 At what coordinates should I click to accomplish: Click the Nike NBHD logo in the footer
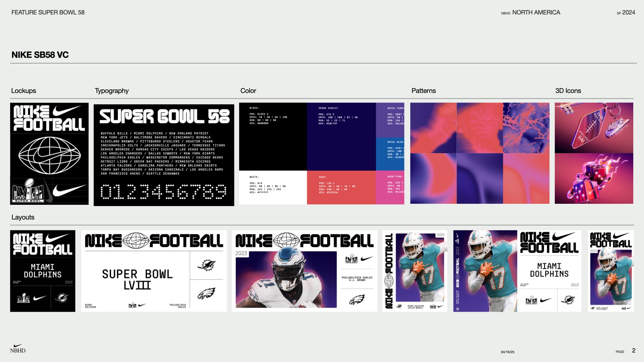click(18, 349)
